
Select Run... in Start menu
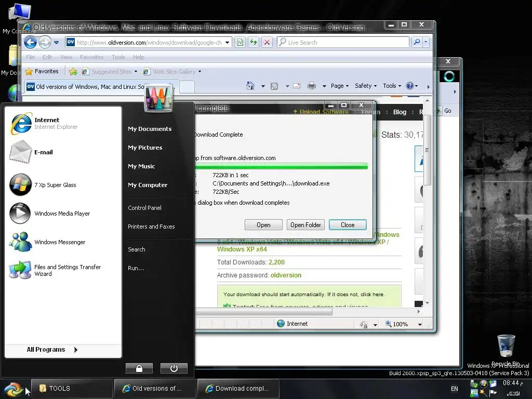click(x=136, y=268)
